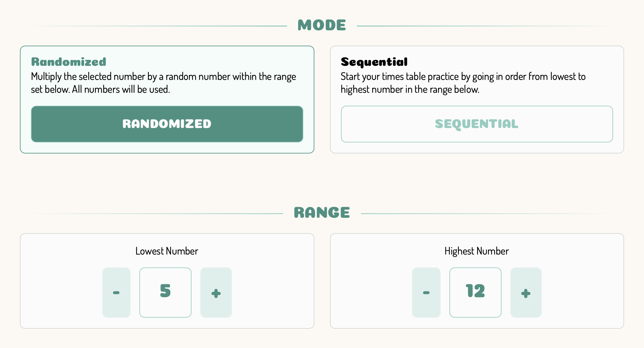Click the Randomized card heading
The height and width of the screenshot is (348, 644).
(69, 62)
